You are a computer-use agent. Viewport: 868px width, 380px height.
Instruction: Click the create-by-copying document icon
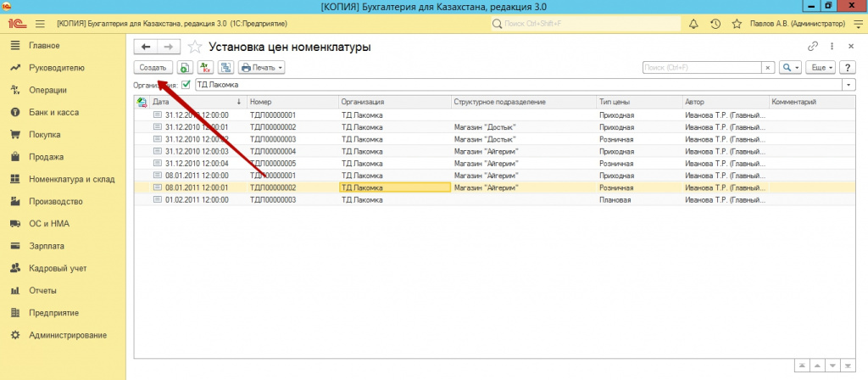[184, 68]
